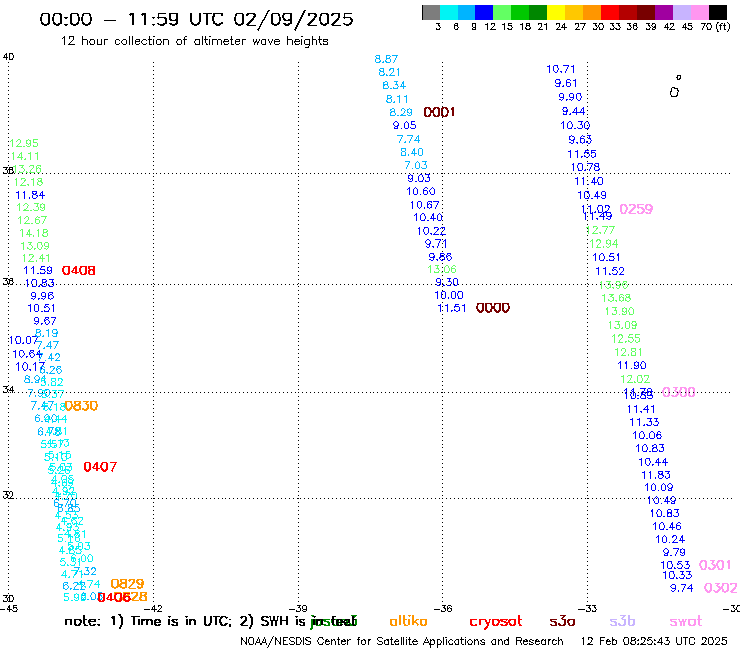Click the cryosat time marker 0407
The height and width of the screenshot is (650, 740).
100,466
